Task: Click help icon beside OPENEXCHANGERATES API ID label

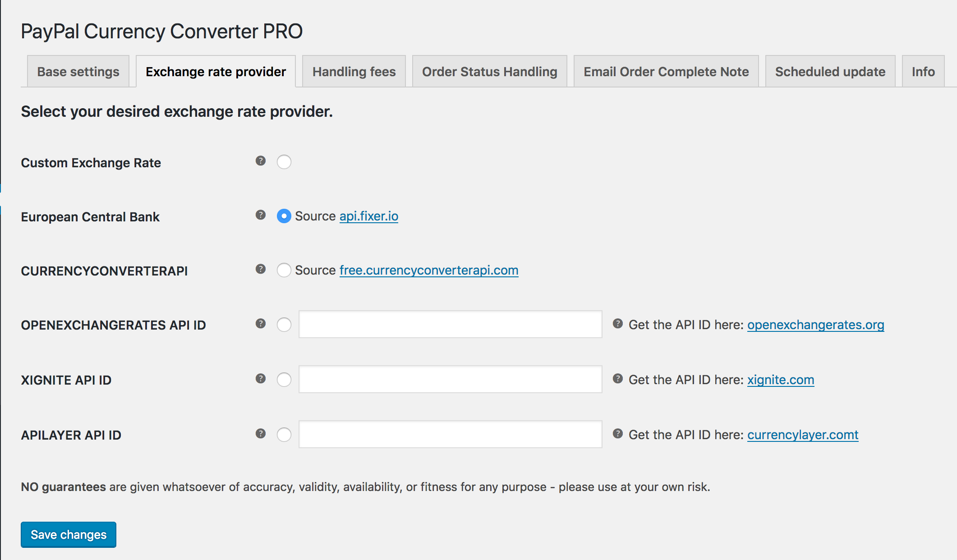Action: click(260, 324)
